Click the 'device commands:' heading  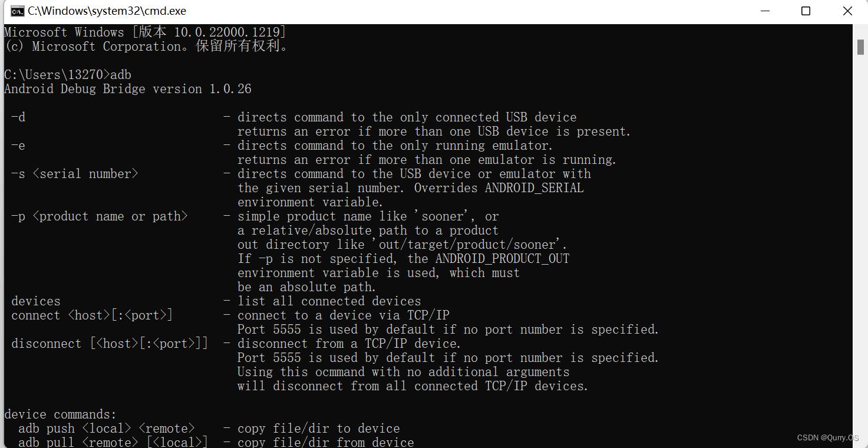point(61,414)
